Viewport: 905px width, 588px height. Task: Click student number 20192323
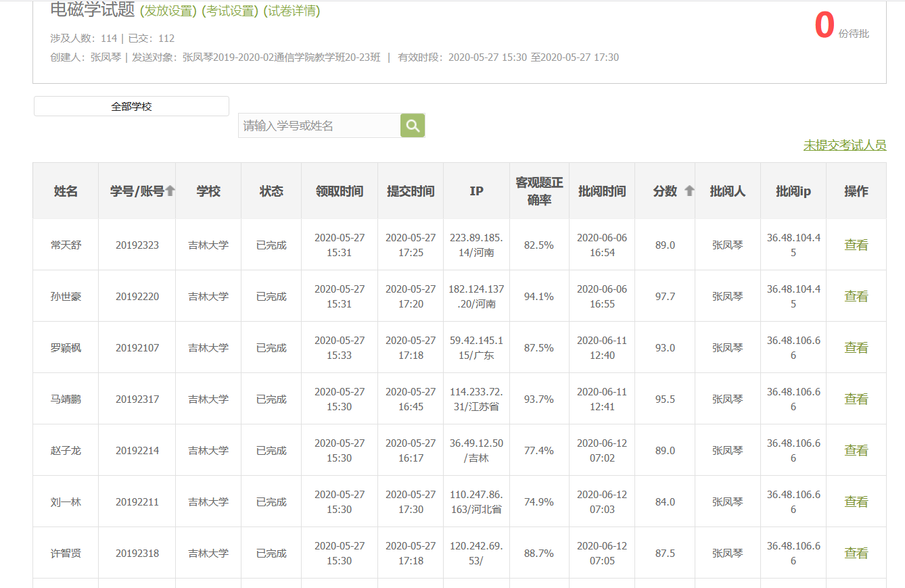pyautogui.click(x=137, y=245)
